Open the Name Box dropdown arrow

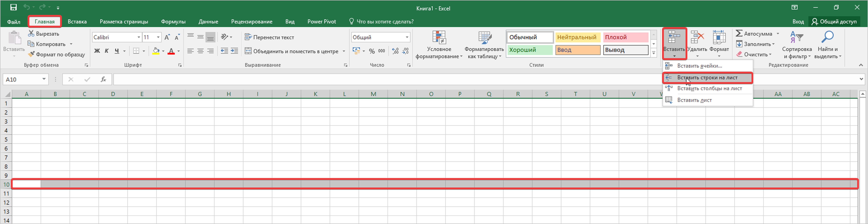tap(44, 79)
